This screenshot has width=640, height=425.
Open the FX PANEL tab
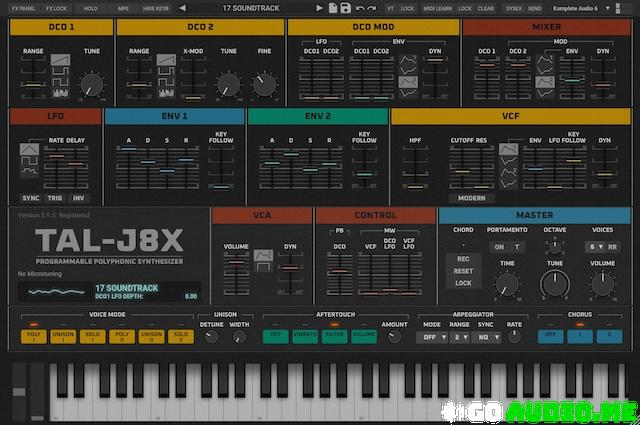pos(23,8)
